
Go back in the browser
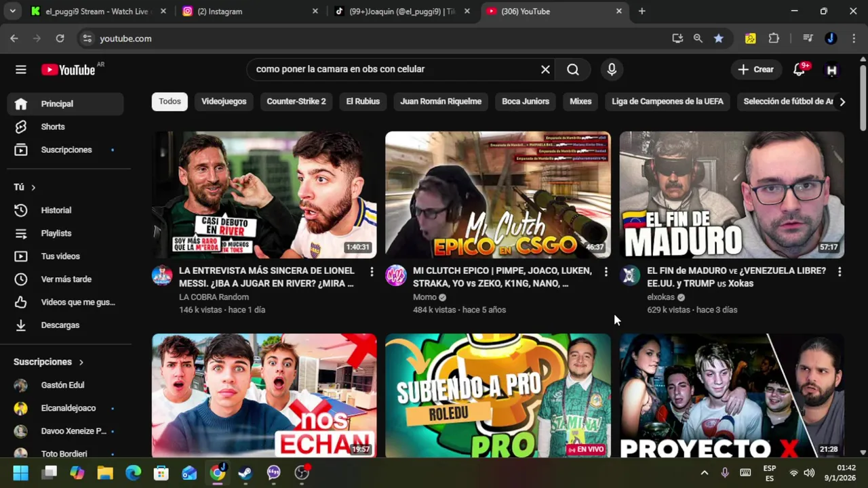[14, 39]
